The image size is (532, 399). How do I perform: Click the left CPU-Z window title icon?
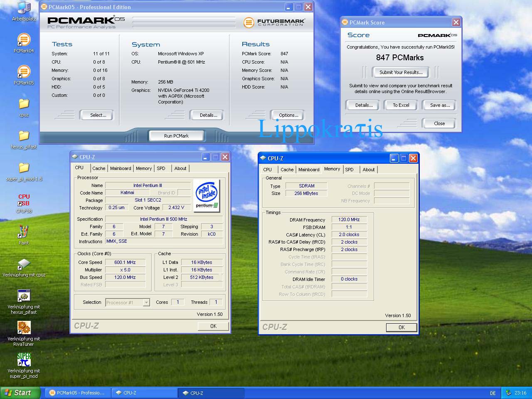point(75,157)
